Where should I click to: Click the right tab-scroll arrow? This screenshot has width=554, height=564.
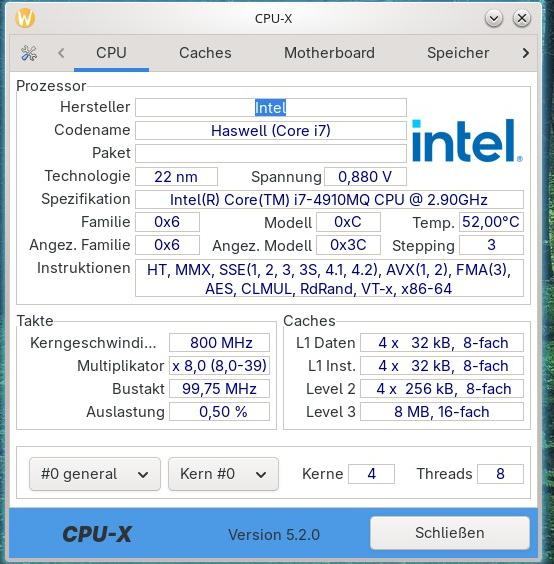[526, 53]
